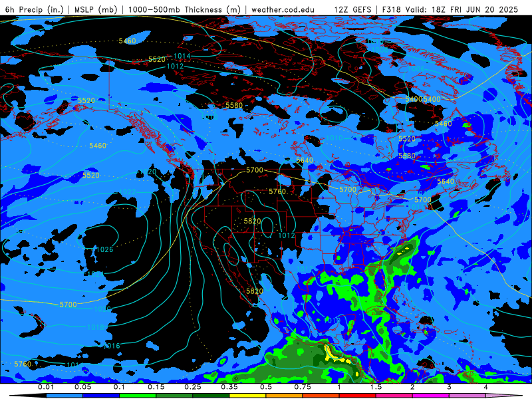Click the legend value 4
Viewport: 532px width, 399px height.
(486, 387)
